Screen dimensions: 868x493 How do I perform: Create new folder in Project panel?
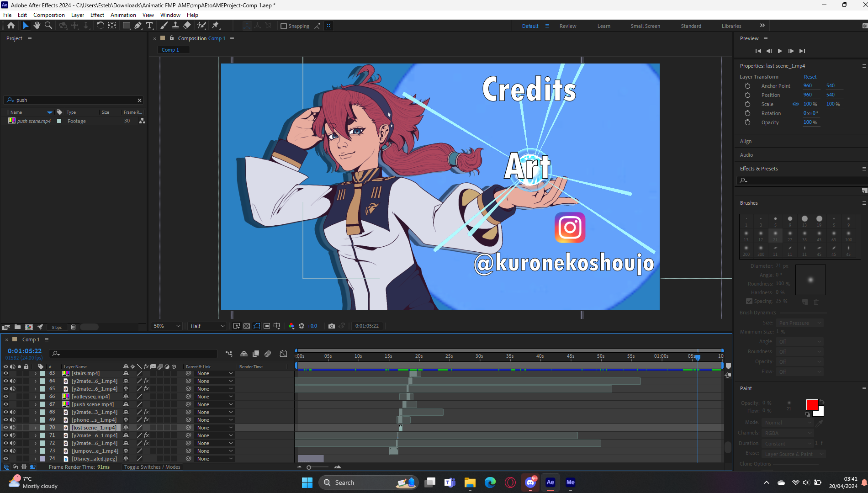[17, 327]
